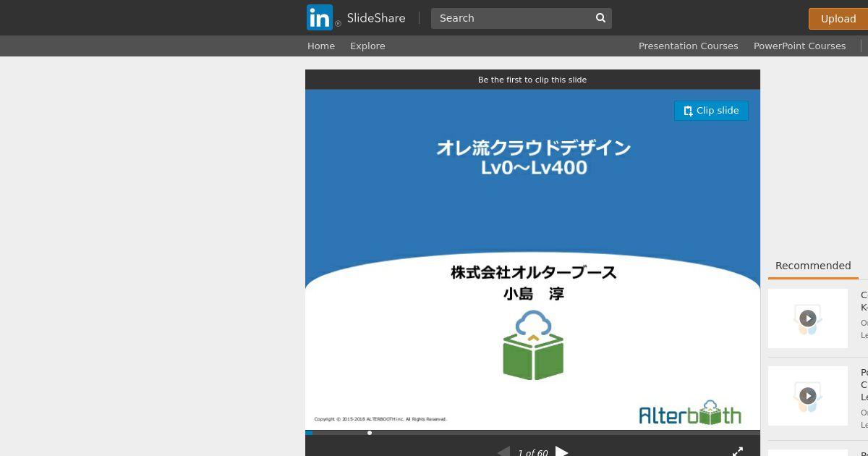Open the first recommended course thumbnail
The height and width of the screenshot is (456, 868).
(808, 318)
